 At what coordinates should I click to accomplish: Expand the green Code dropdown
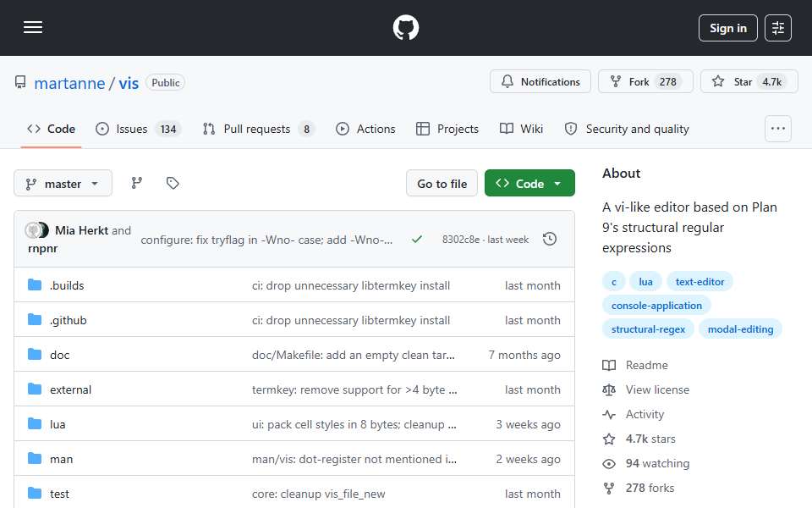pyautogui.click(x=529, y=184)
